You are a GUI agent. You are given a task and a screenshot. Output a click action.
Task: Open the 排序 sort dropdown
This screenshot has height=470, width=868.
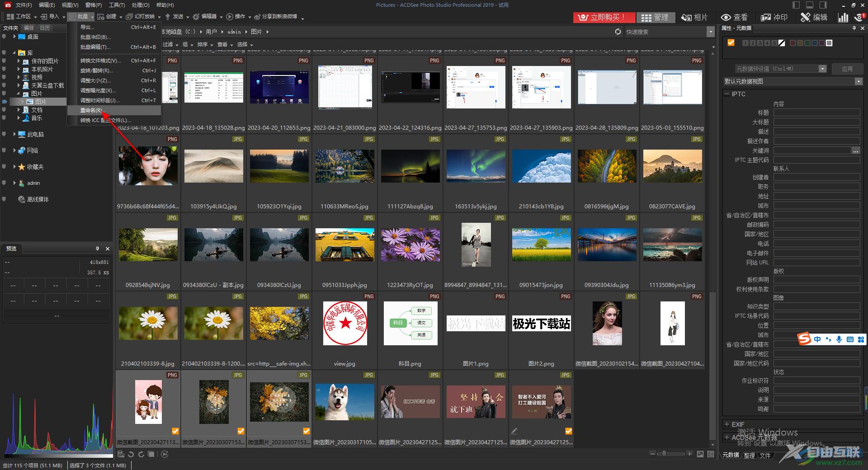click(x=205, y=44)
